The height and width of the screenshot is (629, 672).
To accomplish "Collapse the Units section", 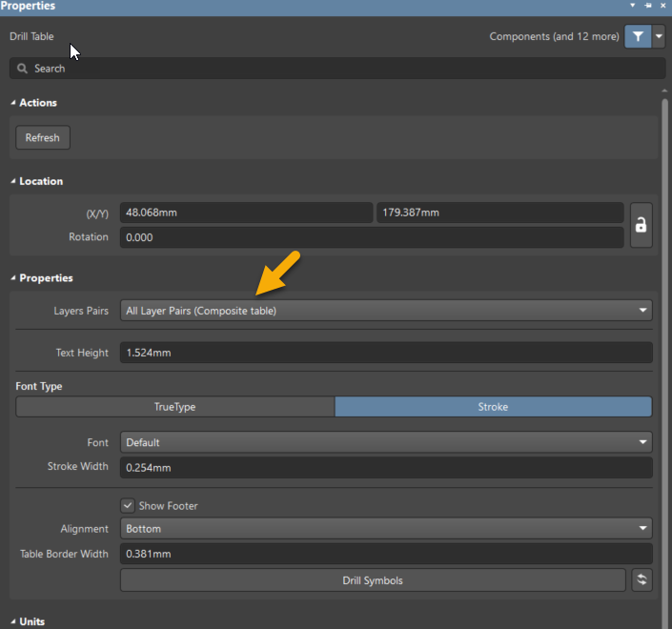I will tap(13, 621).
